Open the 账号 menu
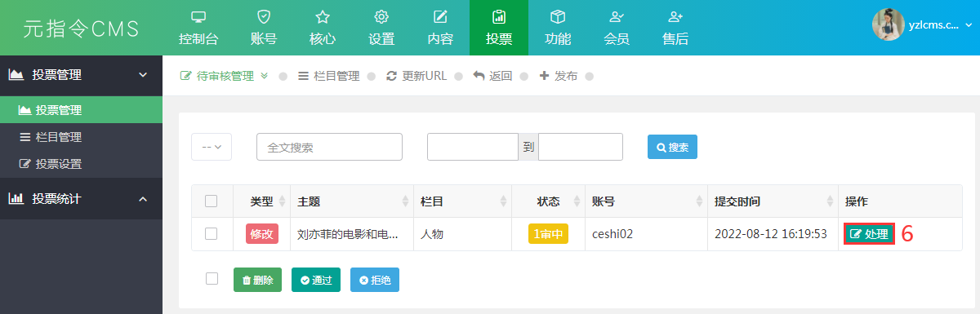The width and height of the screenshot is (980, 314). 263,28
